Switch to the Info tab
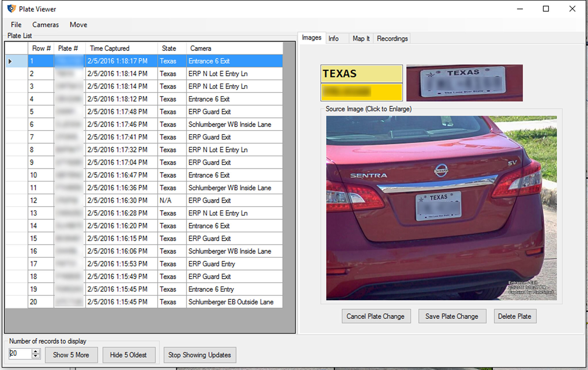 point(334,38)
